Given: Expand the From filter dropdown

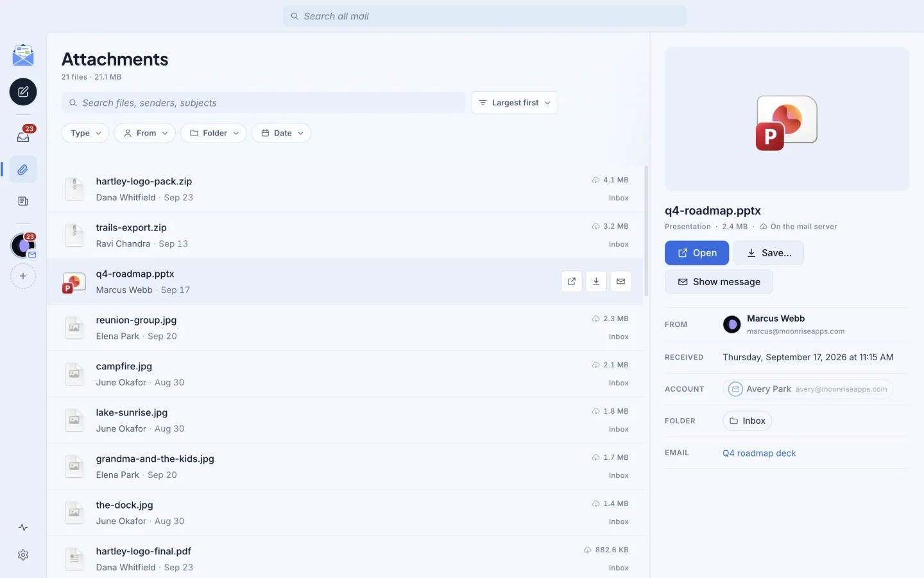Looking at the screenshot, I should tap(145, 133).
